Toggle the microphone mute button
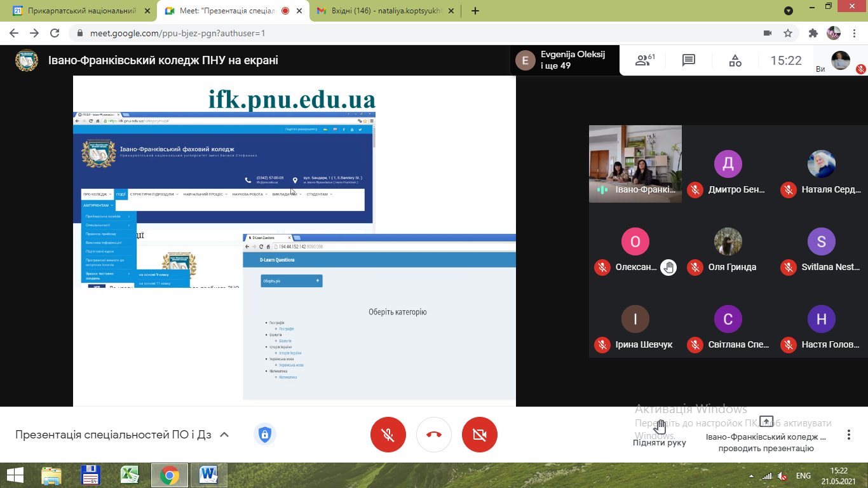 [388, 435]
